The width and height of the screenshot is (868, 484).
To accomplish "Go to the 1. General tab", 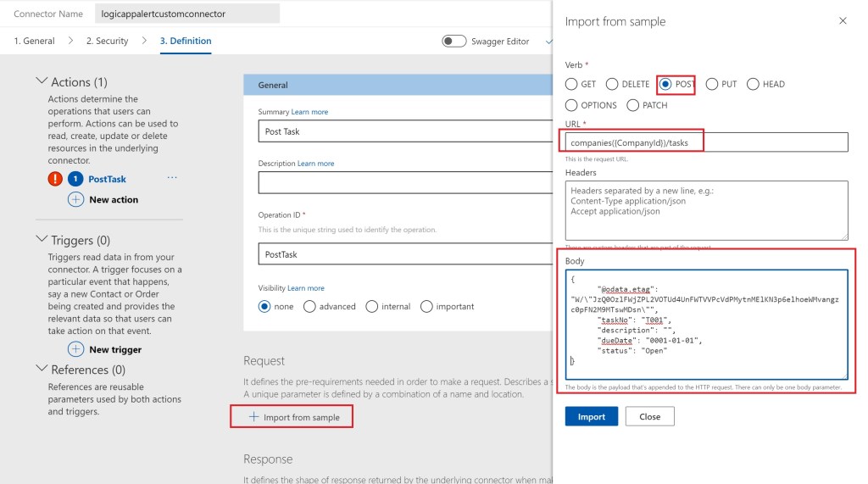I will tap(34, 41).
